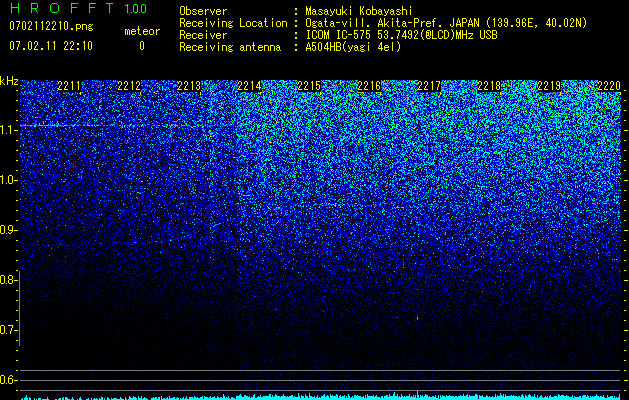Click the 2219 time marker
This screenshot has width=629, height=400.
coord(549,86)
